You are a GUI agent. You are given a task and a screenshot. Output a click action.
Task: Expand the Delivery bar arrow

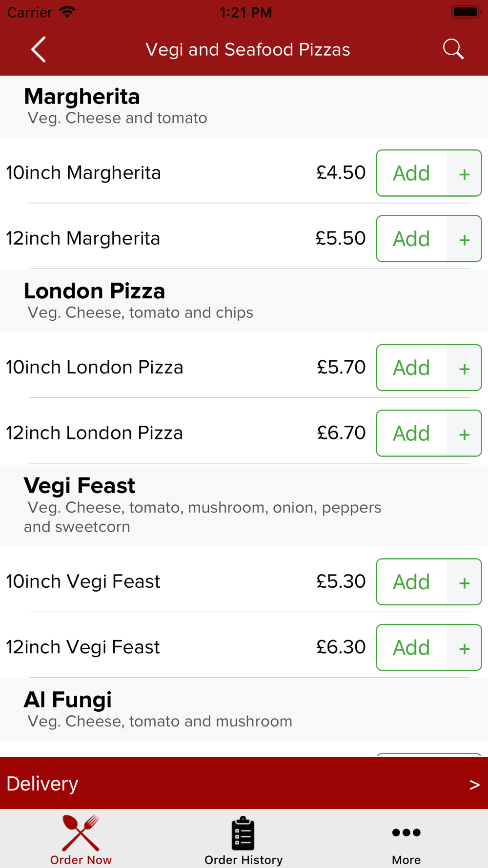coord(474,785)
